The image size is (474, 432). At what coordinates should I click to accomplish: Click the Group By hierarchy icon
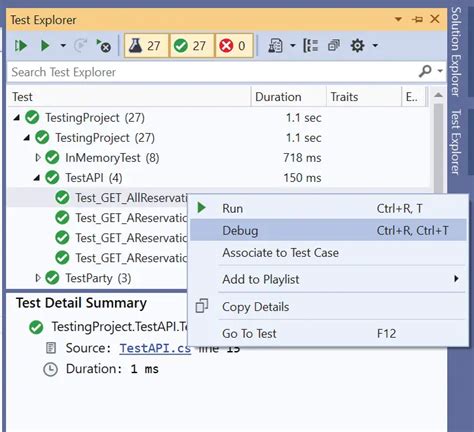tap(311, 46)
